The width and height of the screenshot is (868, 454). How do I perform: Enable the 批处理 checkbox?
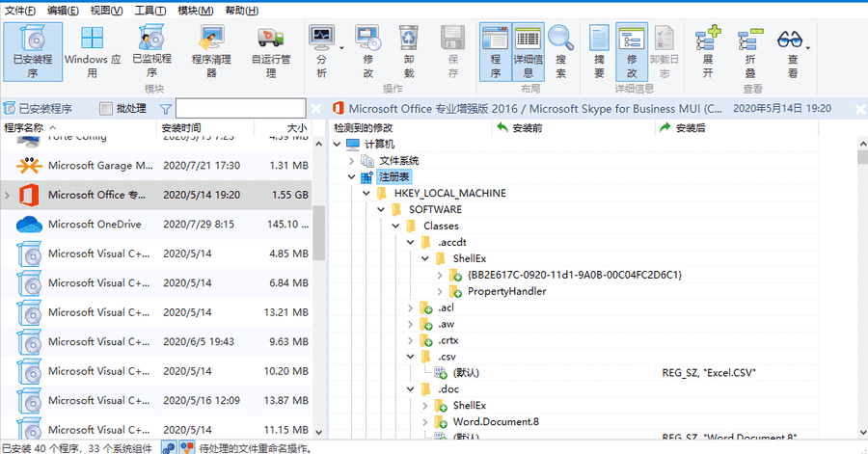(106, 108)
